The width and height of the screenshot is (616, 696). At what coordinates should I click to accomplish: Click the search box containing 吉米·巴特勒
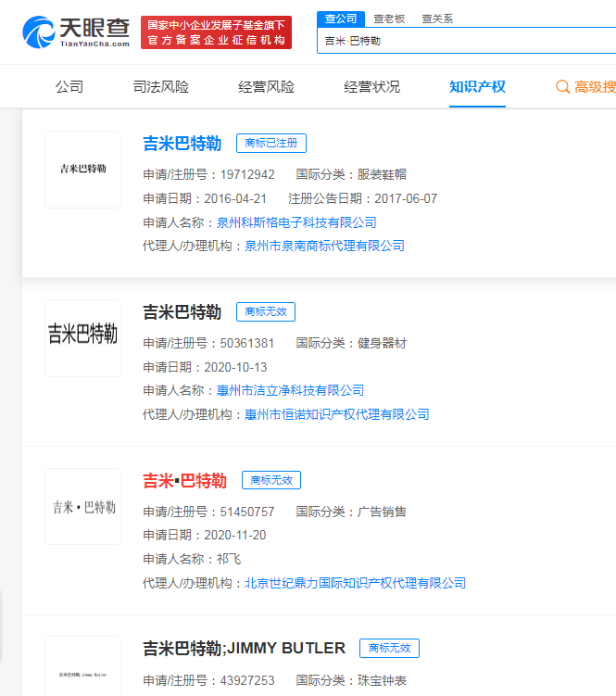[x=467, y=41]
